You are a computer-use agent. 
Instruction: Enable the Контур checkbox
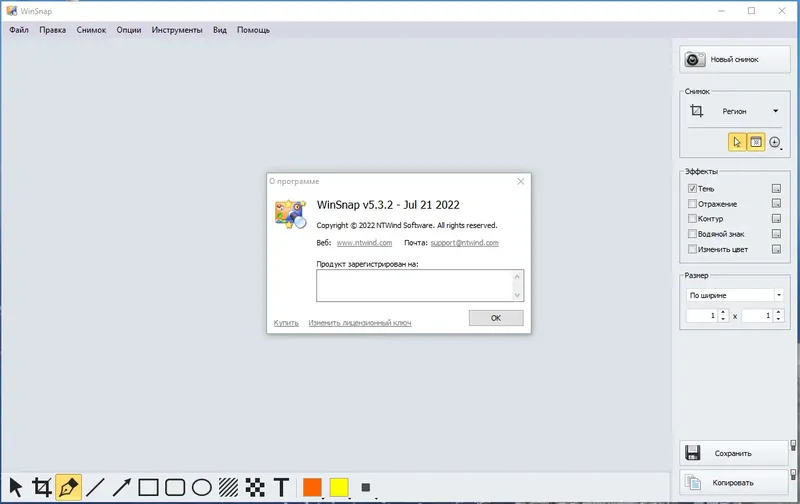692,218
